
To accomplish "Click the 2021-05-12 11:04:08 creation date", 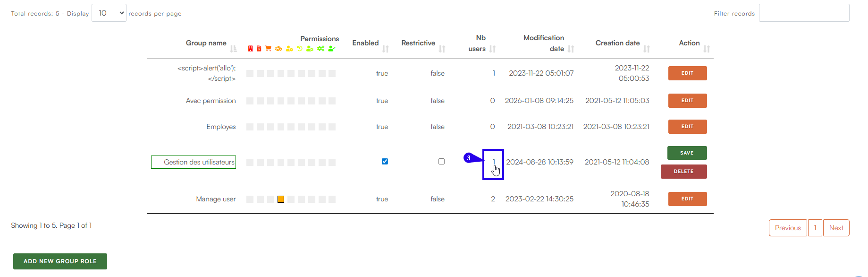I will click(617, 162).
